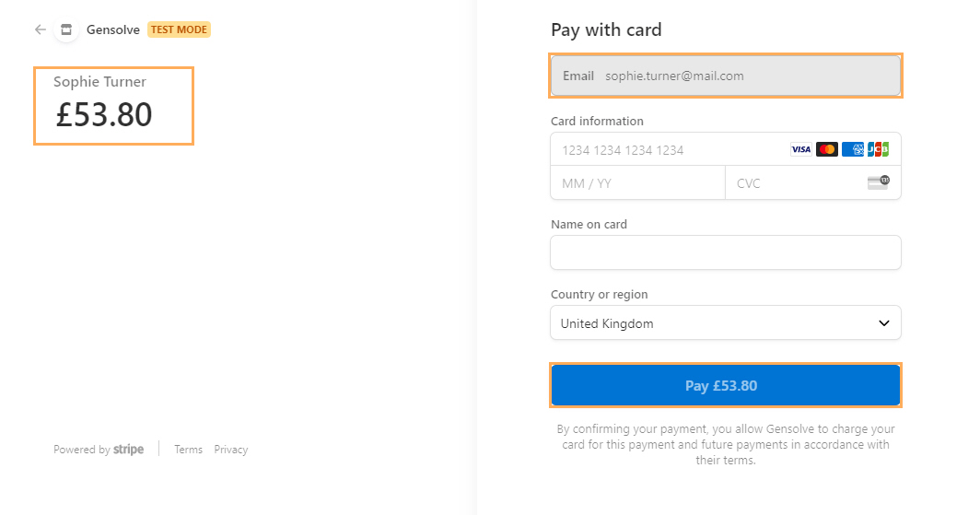Click the back arrow next to Gensolve

pyautogui.click(x=41, y=29)
